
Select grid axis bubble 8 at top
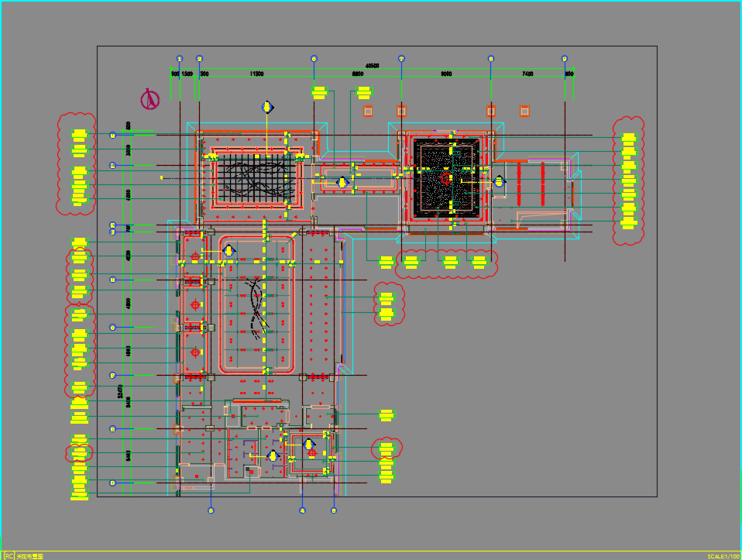491,59
